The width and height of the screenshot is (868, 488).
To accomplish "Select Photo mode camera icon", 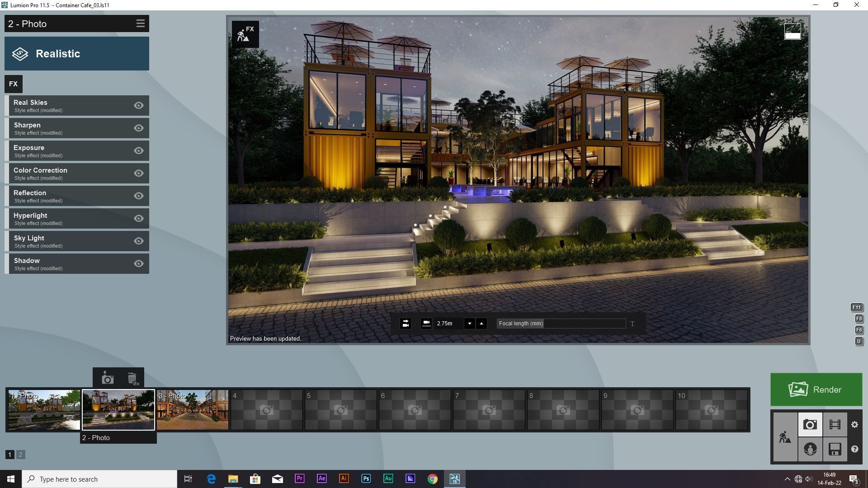I will coord(810,424).
